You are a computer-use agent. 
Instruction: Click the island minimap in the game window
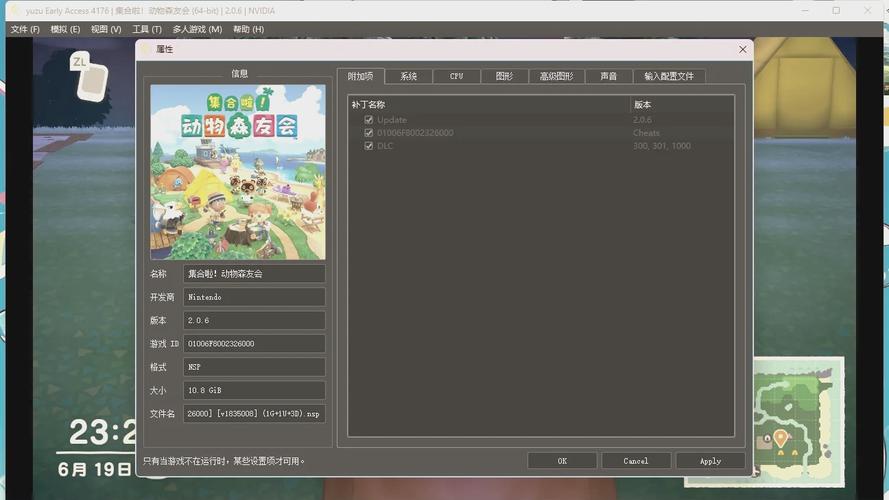[798, 420]
